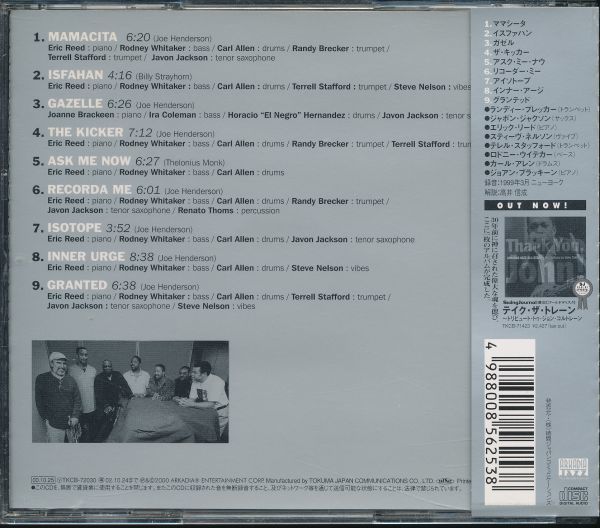The height and width of the screenshot is (528, 600).
Task: Click performer 'エリック・リード' on the obi
Action: (513, 127)
